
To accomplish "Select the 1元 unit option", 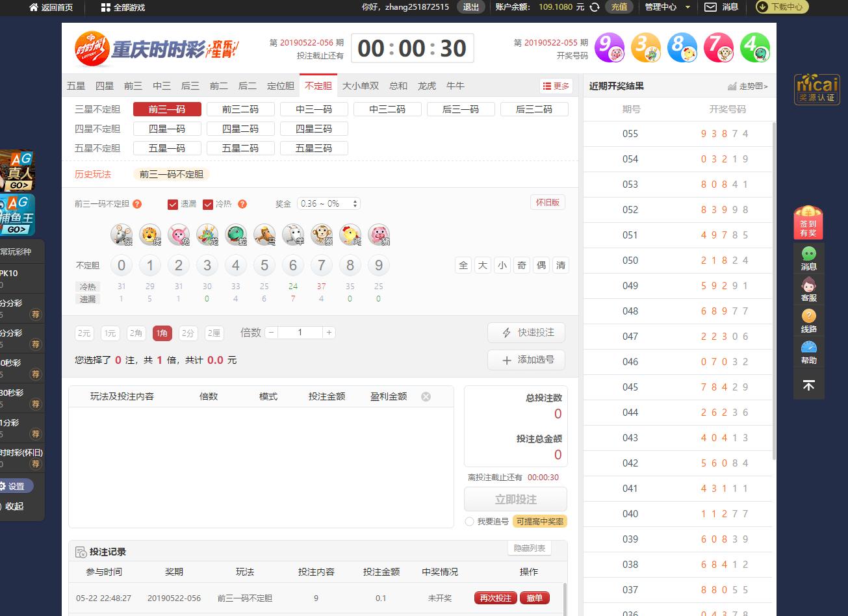I will coord(110,333).
